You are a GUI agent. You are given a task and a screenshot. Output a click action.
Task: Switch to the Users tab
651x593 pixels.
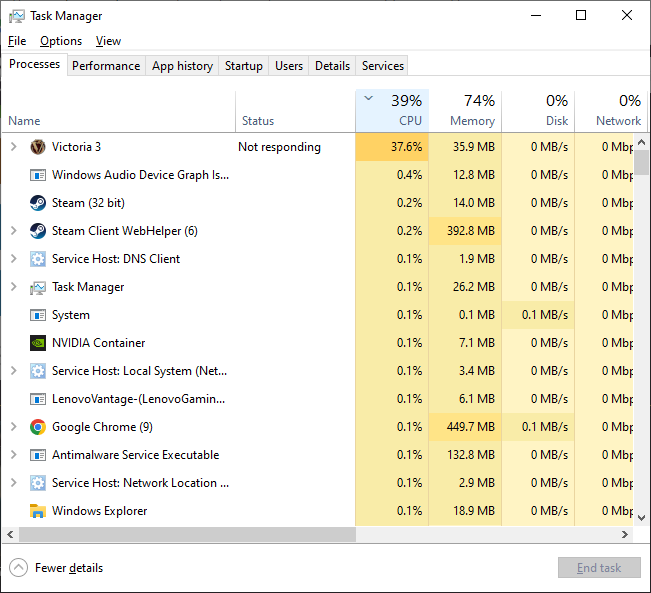pyautogui.click(x=289, y=66)
